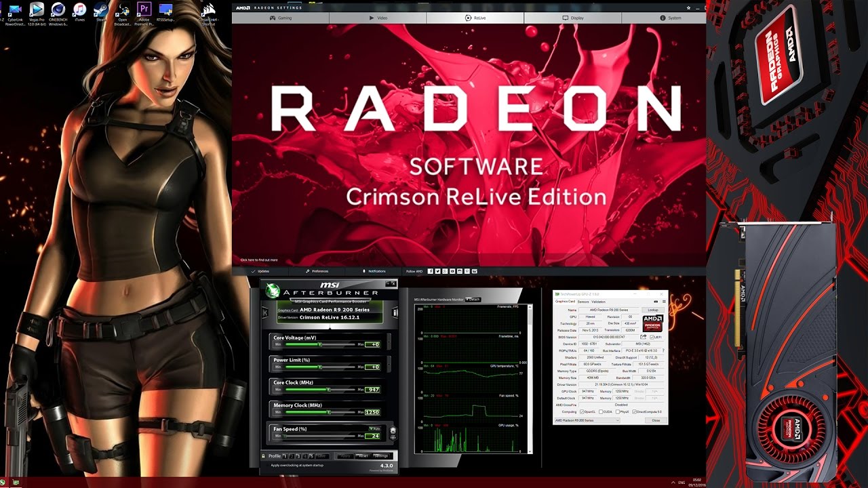Open System tab in Radeon Settings
The image size is (868, 488).
coord(670,18)
